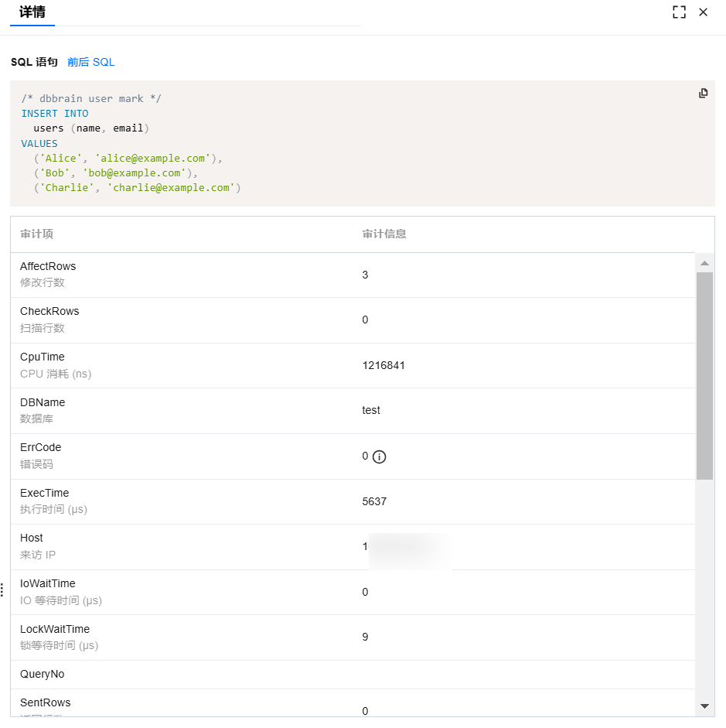Image resolution: width=726 pixels, height=728 pixels.
Task: Click the vertical scrollbar thumb
Action: tap(704, 375)
